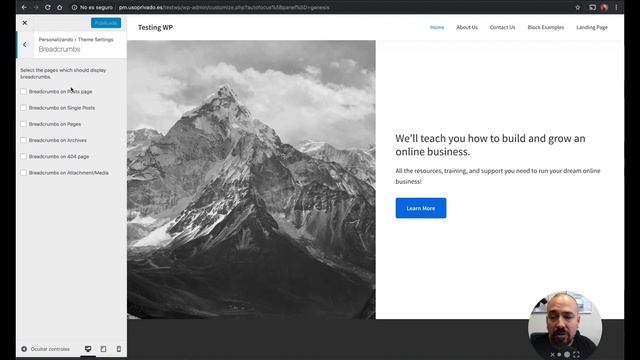Switch to desktop preview icon
The width and height of the screenshot is (640, 360).
[88, 349]
